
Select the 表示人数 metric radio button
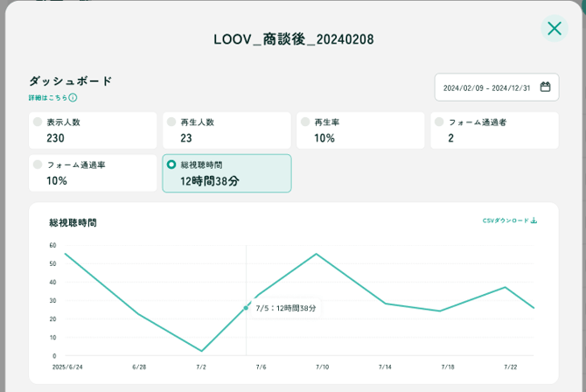click(37, 122)
